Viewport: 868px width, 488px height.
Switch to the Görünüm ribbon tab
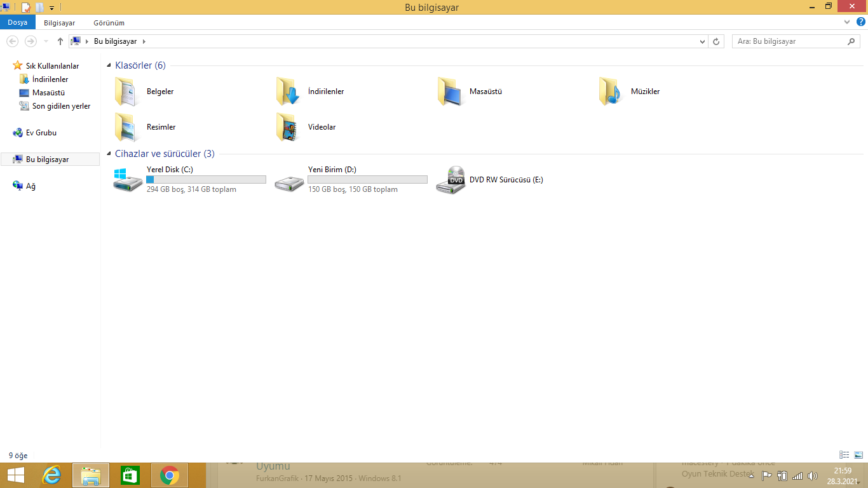pos(109,22)
